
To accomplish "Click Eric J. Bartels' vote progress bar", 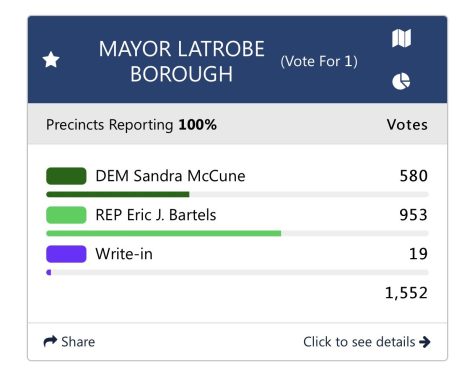I will pos(237,233).
